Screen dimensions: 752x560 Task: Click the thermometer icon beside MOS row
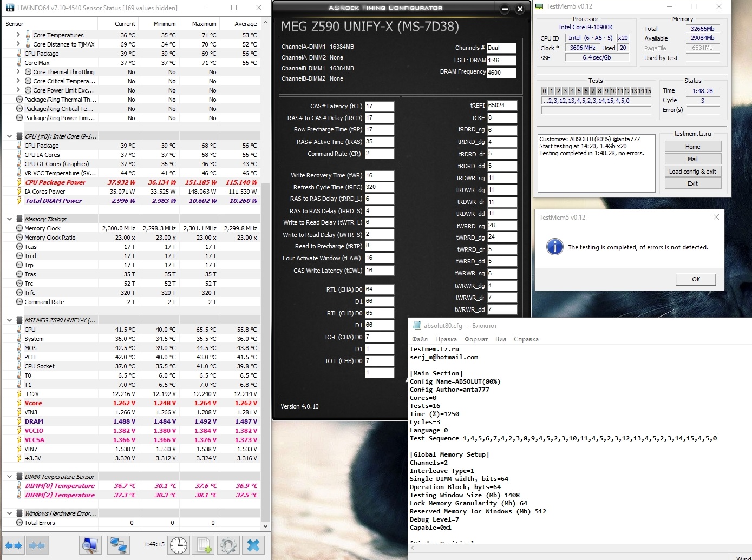(19, 348)
